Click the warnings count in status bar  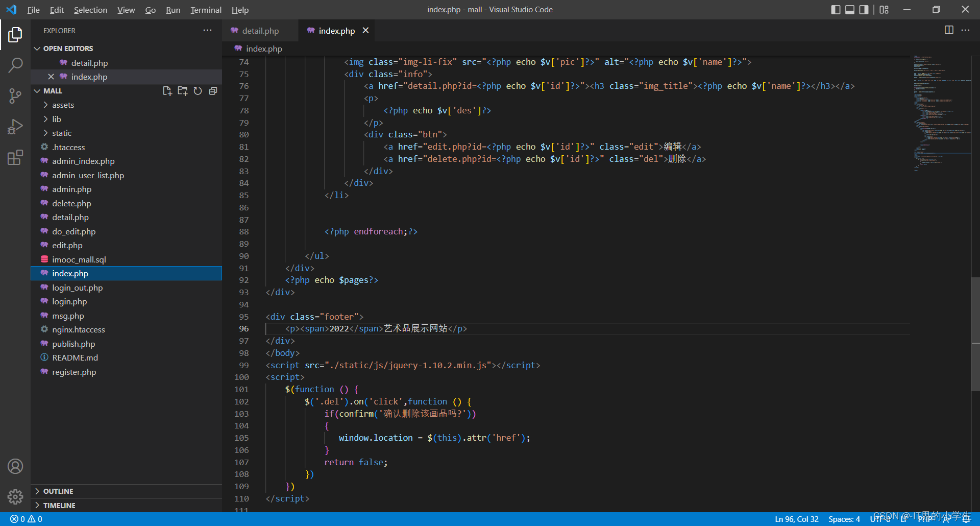click(35, 519)
